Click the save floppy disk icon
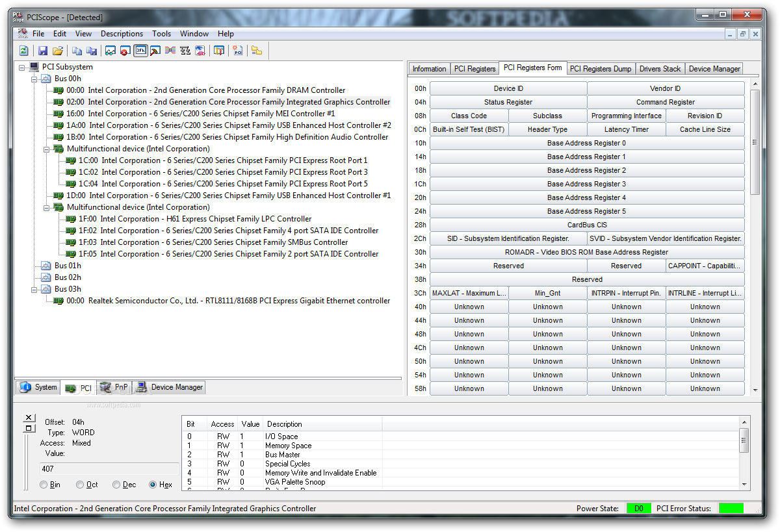 (x=43, y=51)
